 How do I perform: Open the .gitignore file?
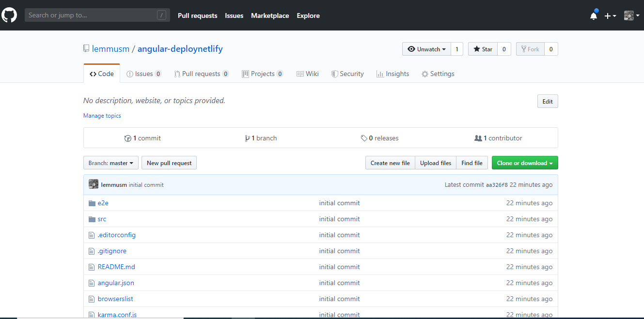(112, 251)
